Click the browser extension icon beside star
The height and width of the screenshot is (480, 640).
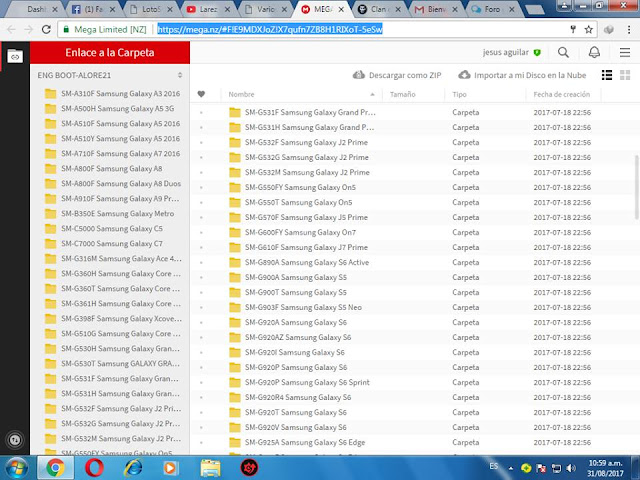(x=609, y=29)
